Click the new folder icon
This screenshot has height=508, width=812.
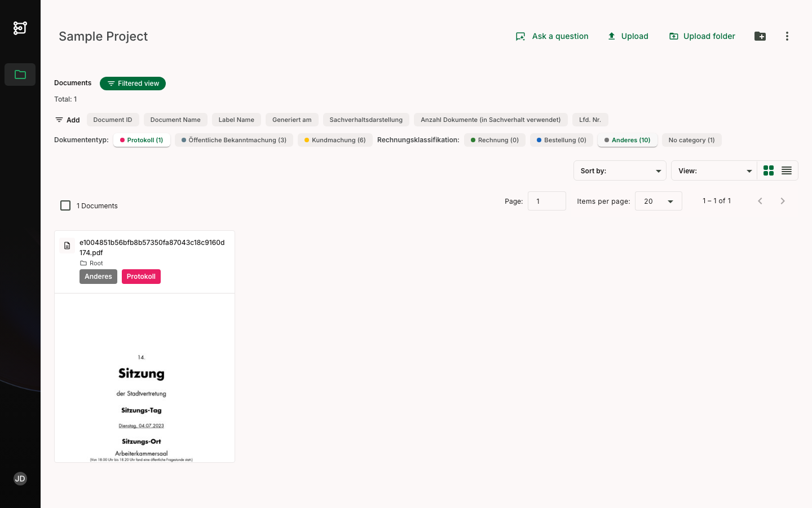[760, 36]
